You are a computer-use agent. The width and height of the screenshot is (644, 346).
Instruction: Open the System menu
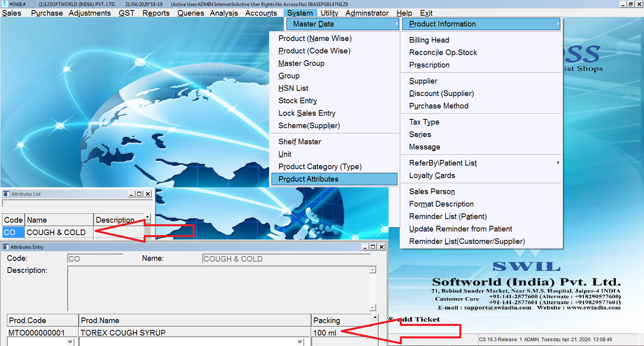pos(300,13)
